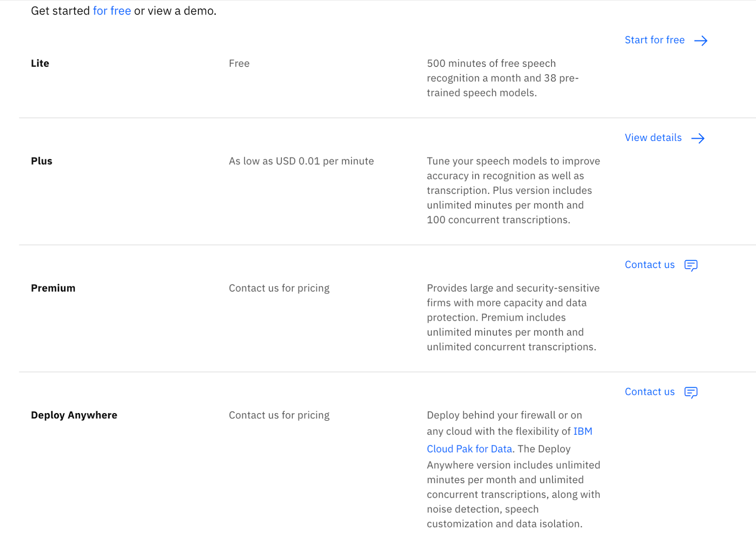The image size is (756, 543).
Task: Follow the 'IBM' link in Deploy Anywhere description
Action: [583, 431]
